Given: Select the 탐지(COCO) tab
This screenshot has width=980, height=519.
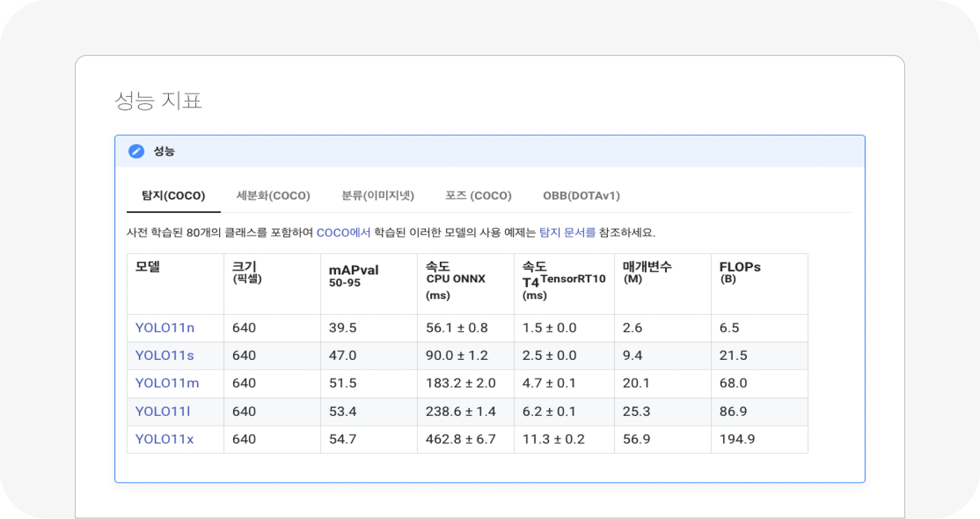Looking at the screenshot, I should 173,195.
